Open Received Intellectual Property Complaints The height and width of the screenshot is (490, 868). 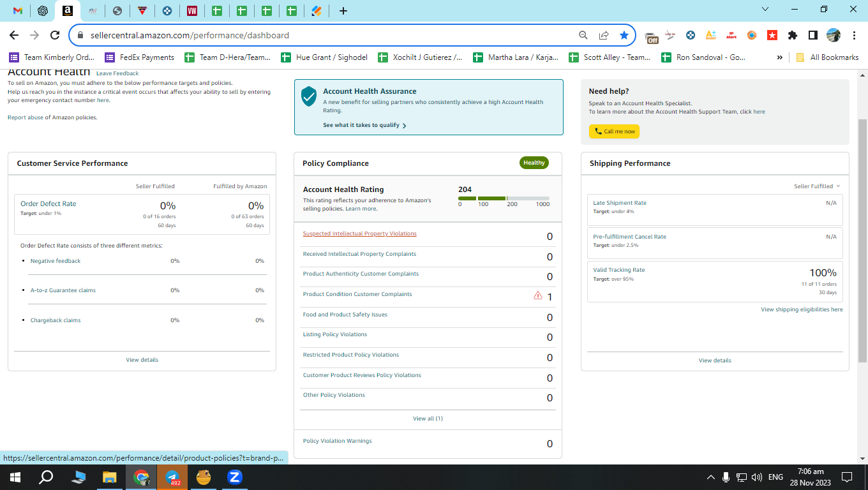click(359, 254)
